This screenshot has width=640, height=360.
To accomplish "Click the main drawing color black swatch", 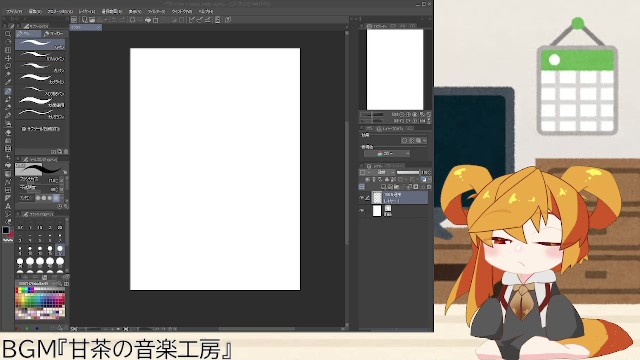I will coord(6,230).
